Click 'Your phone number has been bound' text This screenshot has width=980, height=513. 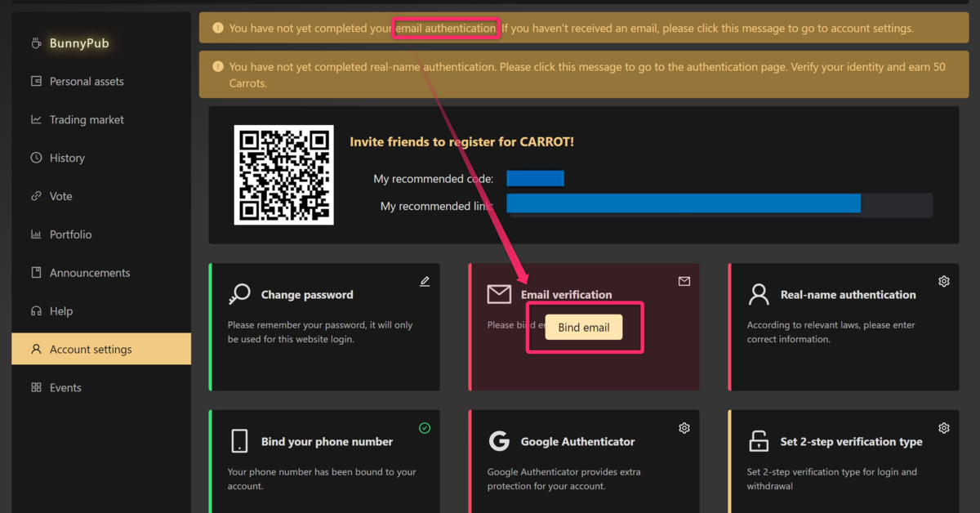tap(322, 479)
